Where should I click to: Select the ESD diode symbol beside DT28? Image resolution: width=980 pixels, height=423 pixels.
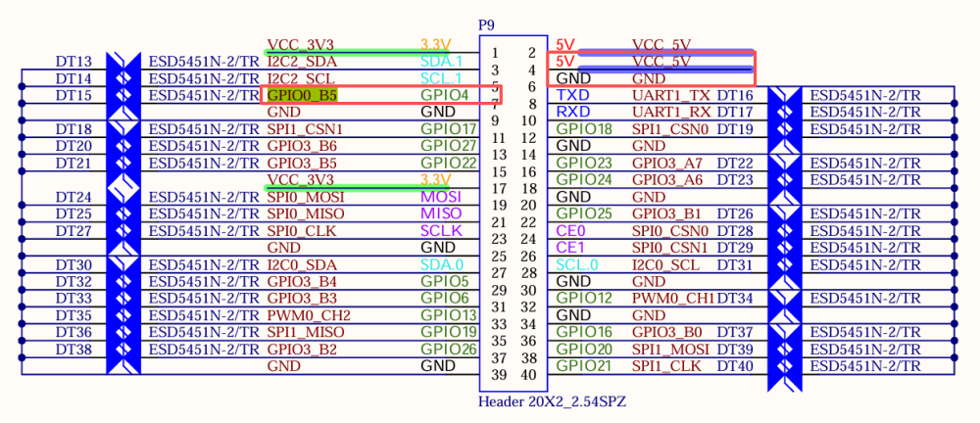click(x=784, y=231)
